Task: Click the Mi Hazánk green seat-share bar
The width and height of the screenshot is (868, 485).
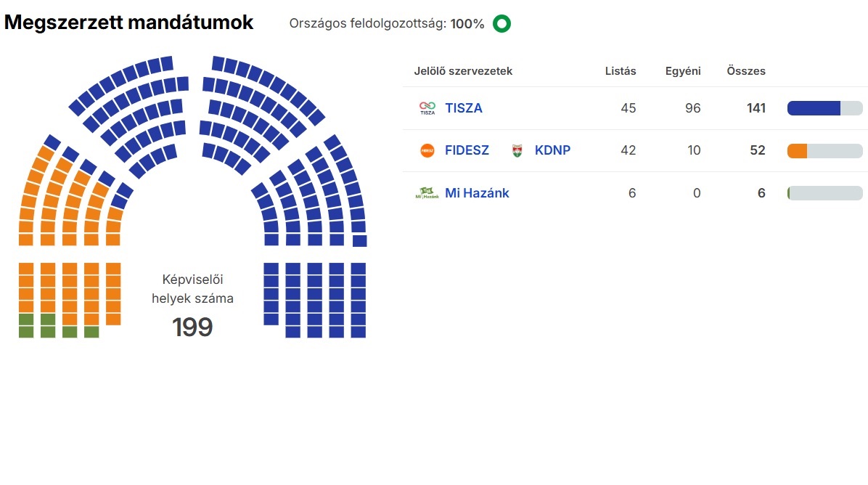Action: (789, 193)
